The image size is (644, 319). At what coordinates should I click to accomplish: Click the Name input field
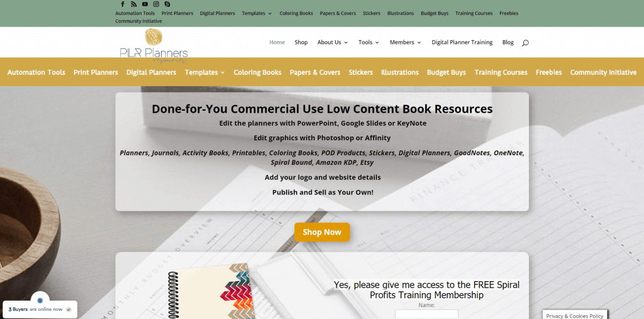tap(427, 315)
